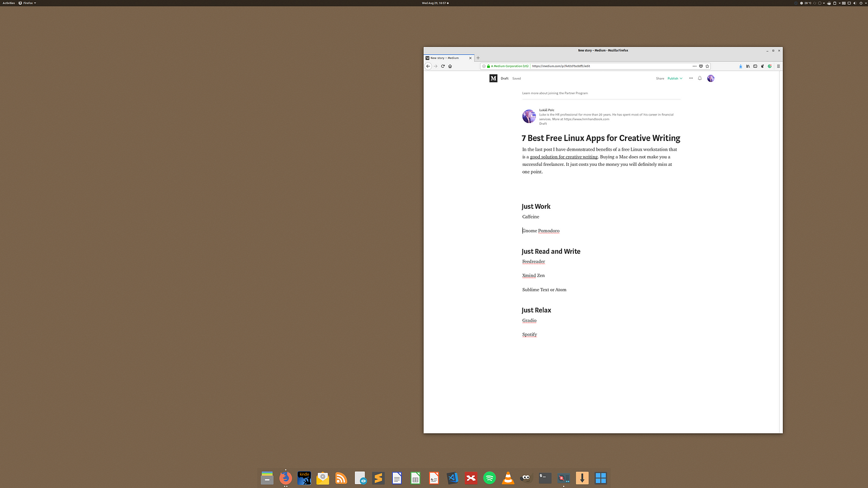The width and height of the screenshot is (868, 488).
Task: Click the Share button in Medium
Action: click(x=660, y=79)
